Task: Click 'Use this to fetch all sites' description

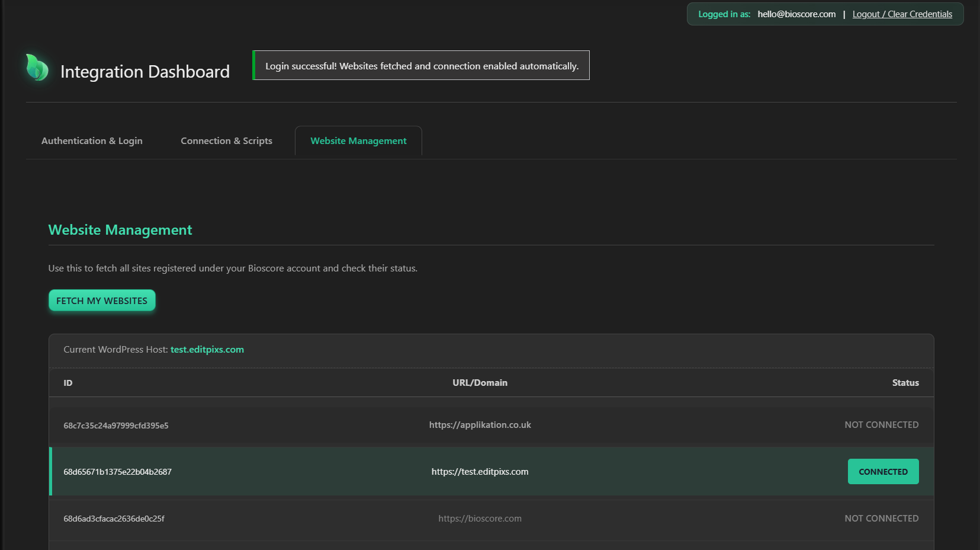Action: pyautogui.click(x=233, y=268)
